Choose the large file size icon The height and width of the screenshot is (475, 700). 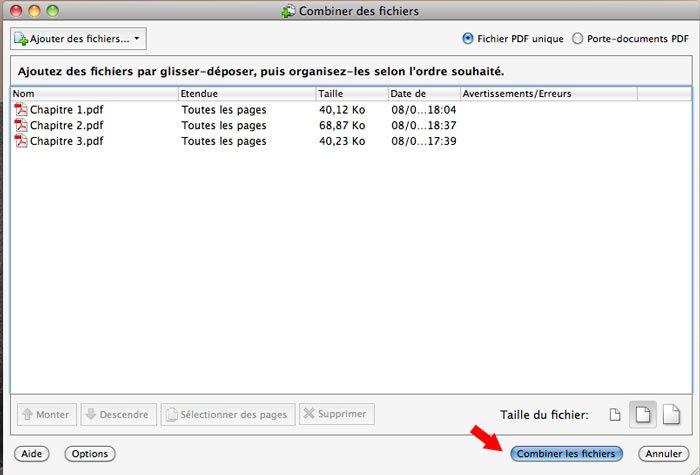672,413
